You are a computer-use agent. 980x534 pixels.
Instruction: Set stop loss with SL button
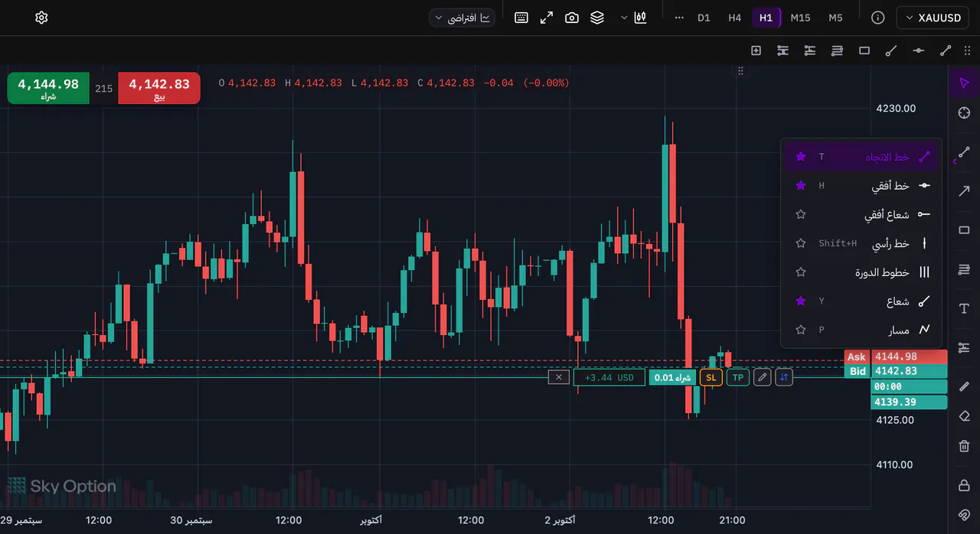point(711,377)
